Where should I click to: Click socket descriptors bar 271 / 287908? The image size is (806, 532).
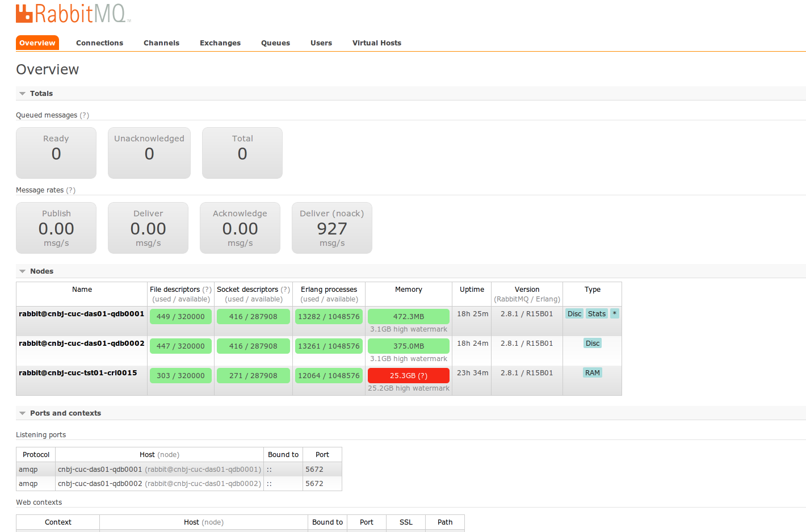pyautogui.click(x=253, y=375)
